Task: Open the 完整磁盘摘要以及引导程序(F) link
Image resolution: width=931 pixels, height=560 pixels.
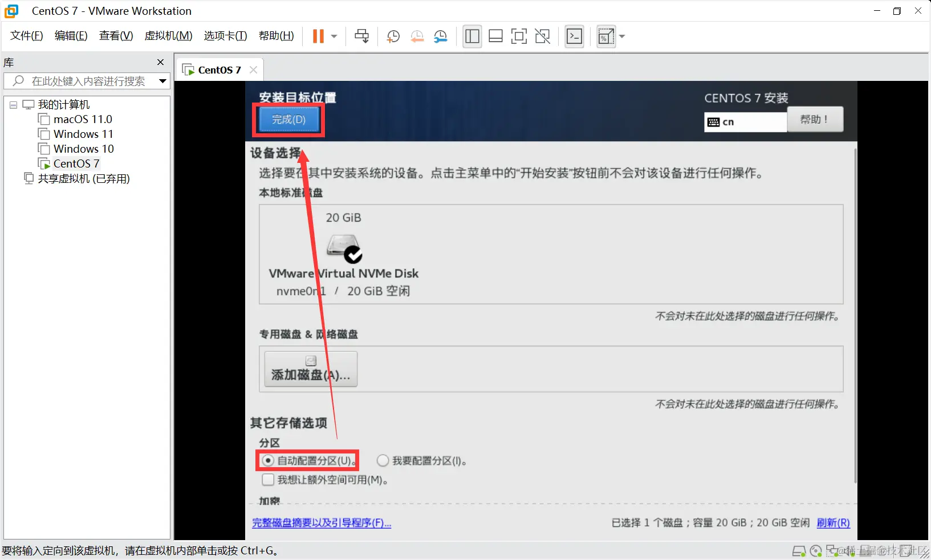Action: tap(322, 523)
